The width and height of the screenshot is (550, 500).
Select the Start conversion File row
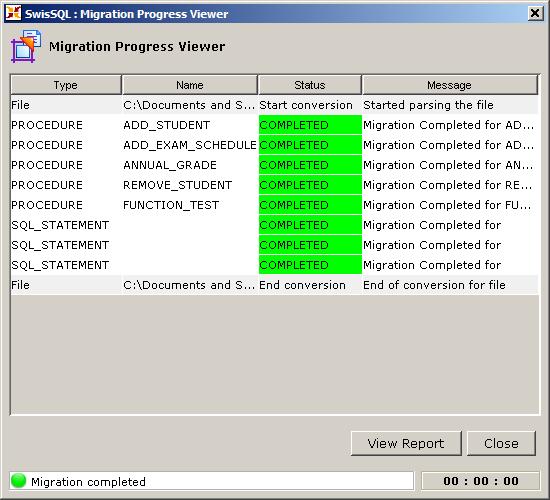point(274,105)
